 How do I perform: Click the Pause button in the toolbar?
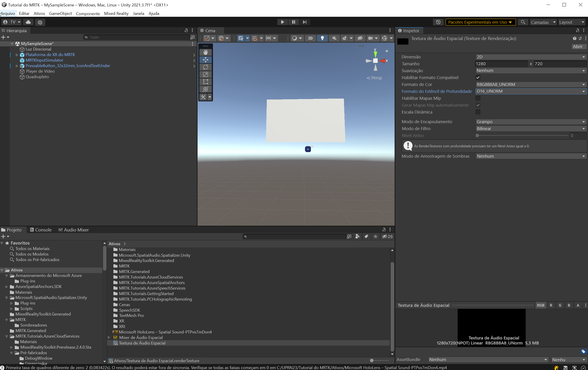293,22
